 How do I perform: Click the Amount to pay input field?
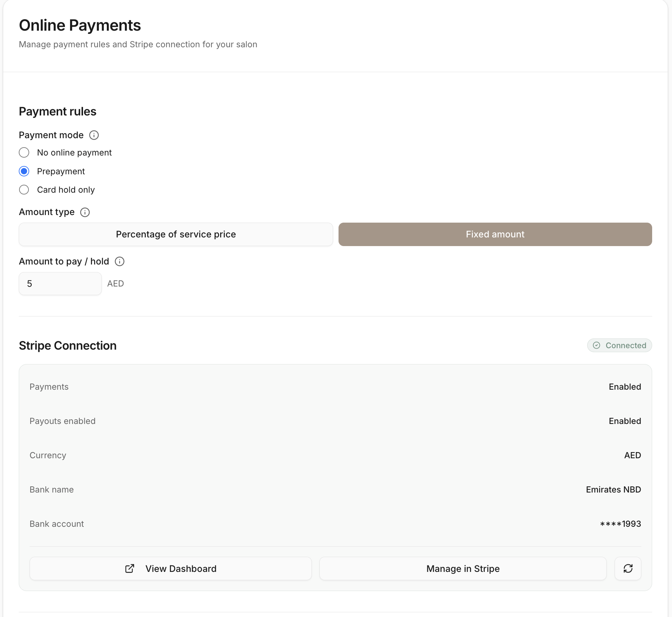coord(60,284)
